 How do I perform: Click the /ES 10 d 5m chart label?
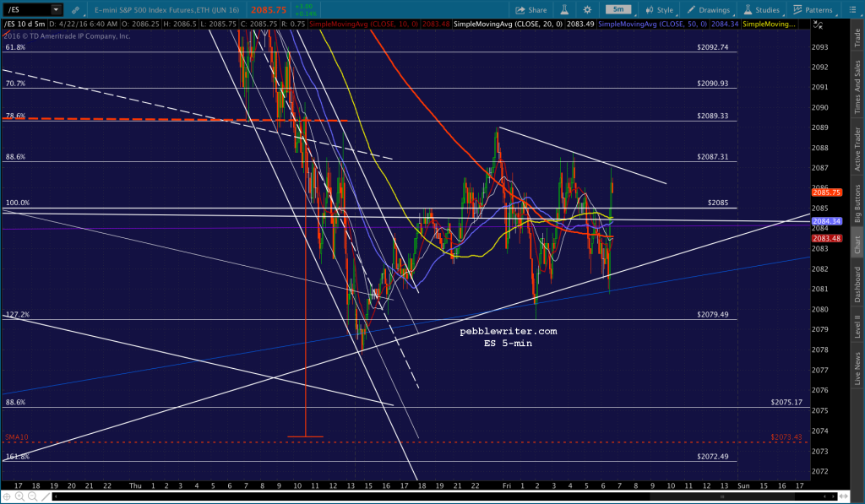tap(24, 24)
